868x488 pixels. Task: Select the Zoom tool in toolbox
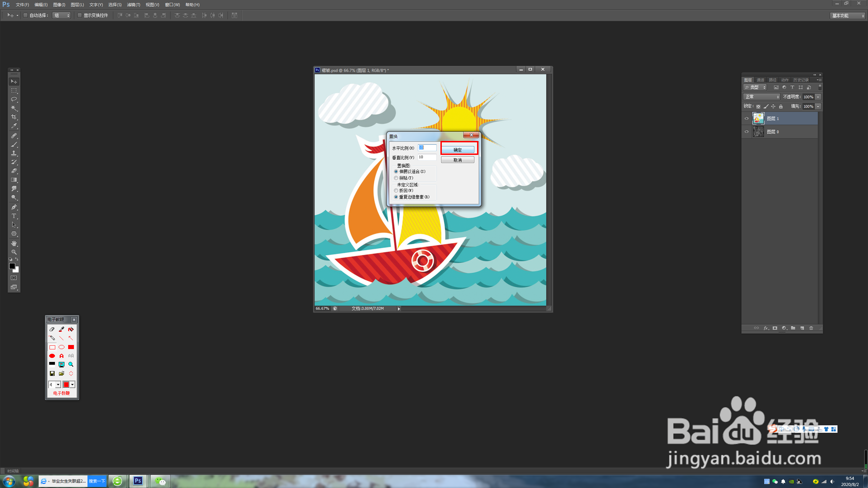click(x=14, y=252)
